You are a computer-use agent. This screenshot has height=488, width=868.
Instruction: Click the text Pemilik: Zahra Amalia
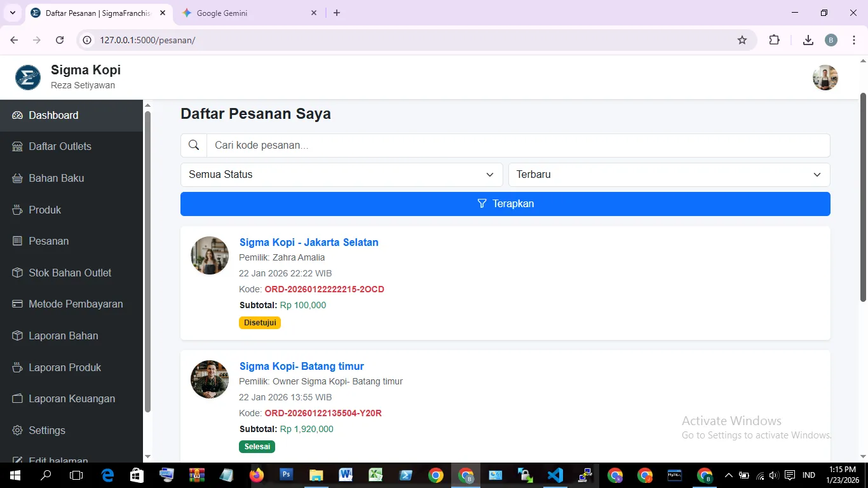(282, 257)
